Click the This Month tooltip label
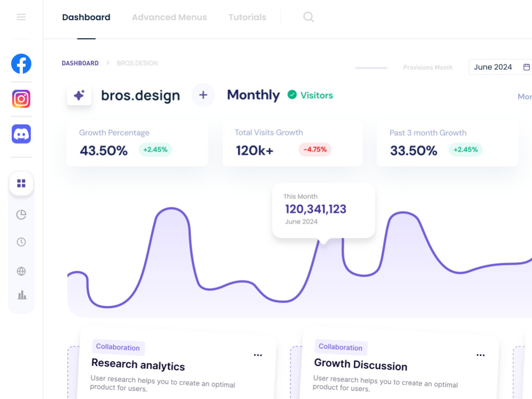 point(301,196)
